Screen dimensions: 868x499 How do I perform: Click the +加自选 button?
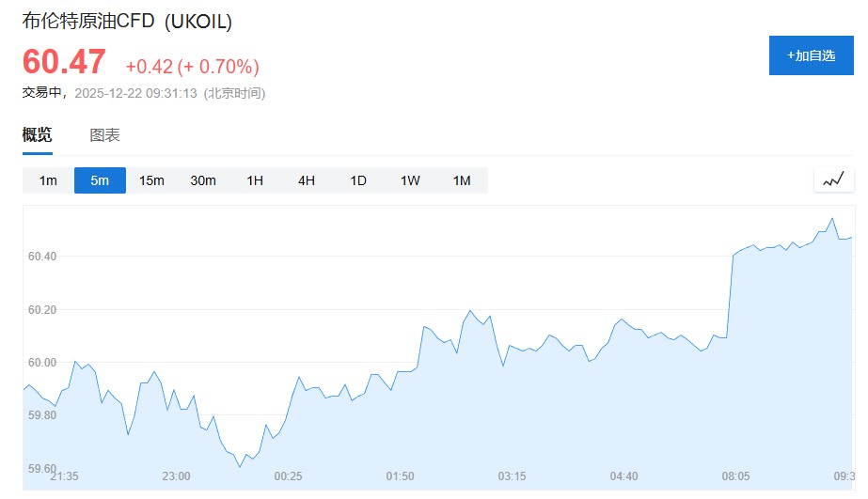811,55
